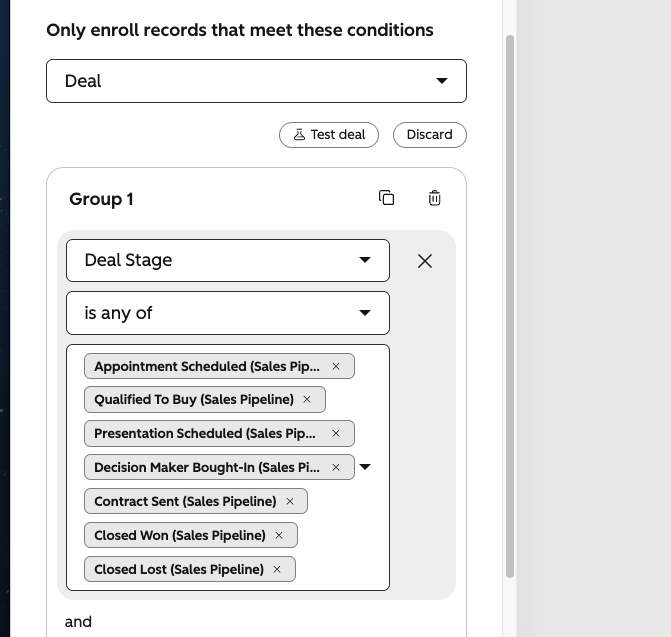Remove the Deal Stage condition with X
The image size is (671, 637).
point(425,261)
